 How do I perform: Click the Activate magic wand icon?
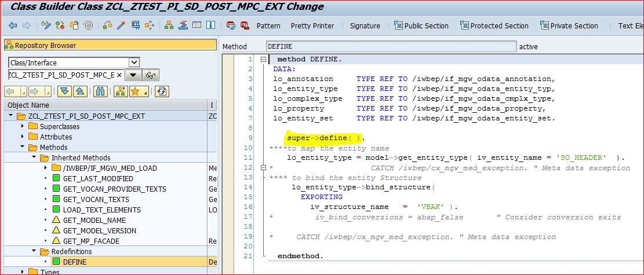click(121, 25)
